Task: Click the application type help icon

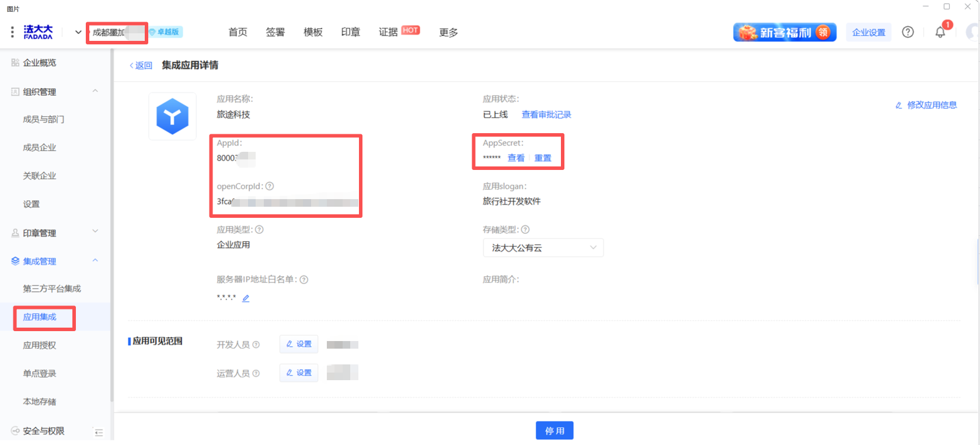Action: (259, 230)
